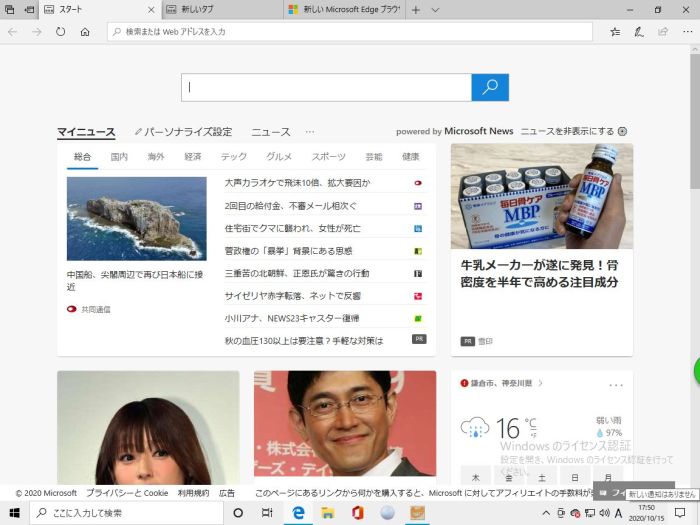
Task: Open the Favorites hub star icon
Action: click(615, 32)
